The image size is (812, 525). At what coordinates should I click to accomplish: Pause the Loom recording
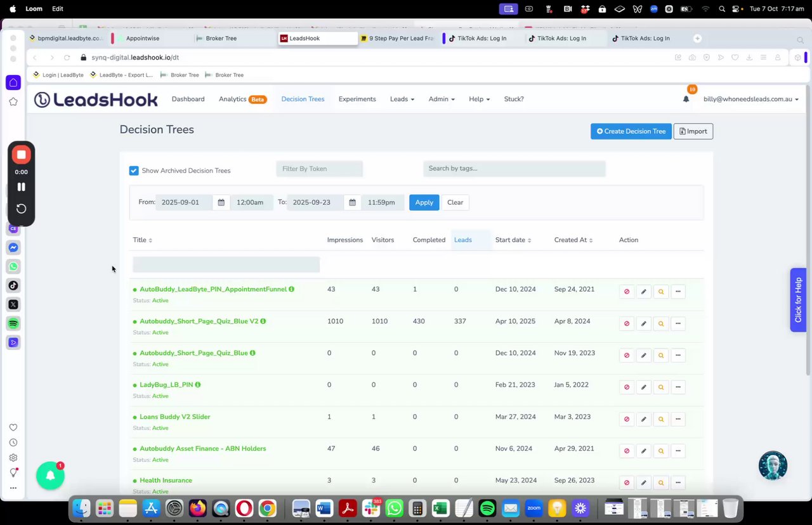pyautogui.click(x=22, y=187)
